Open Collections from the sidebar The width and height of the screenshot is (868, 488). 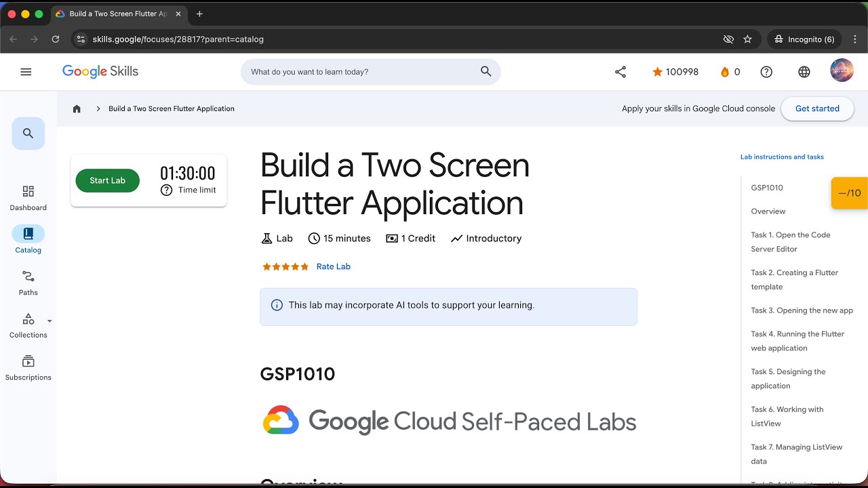(x=28, y=325)
